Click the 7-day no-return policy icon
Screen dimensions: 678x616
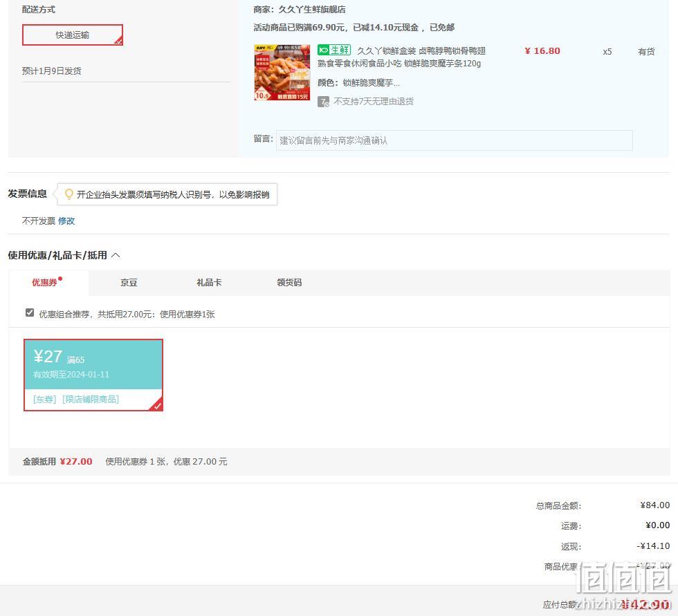(323, 102)
